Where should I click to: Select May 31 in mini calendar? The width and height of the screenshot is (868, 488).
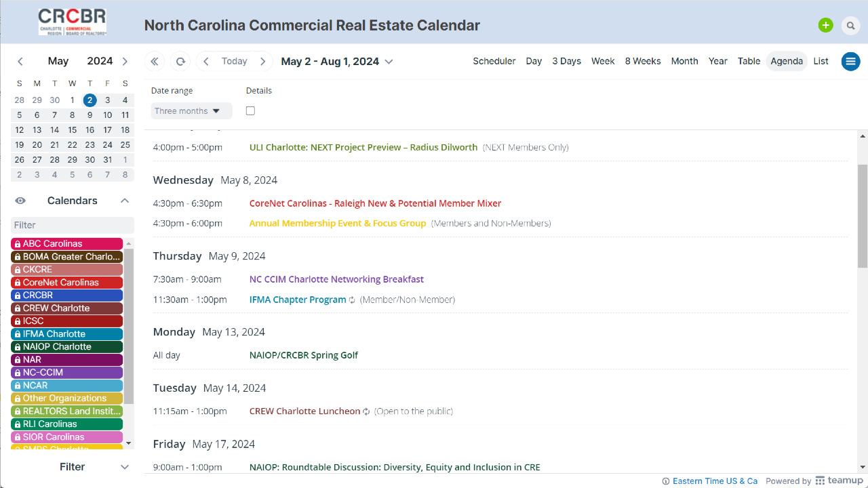click(107, 160)
